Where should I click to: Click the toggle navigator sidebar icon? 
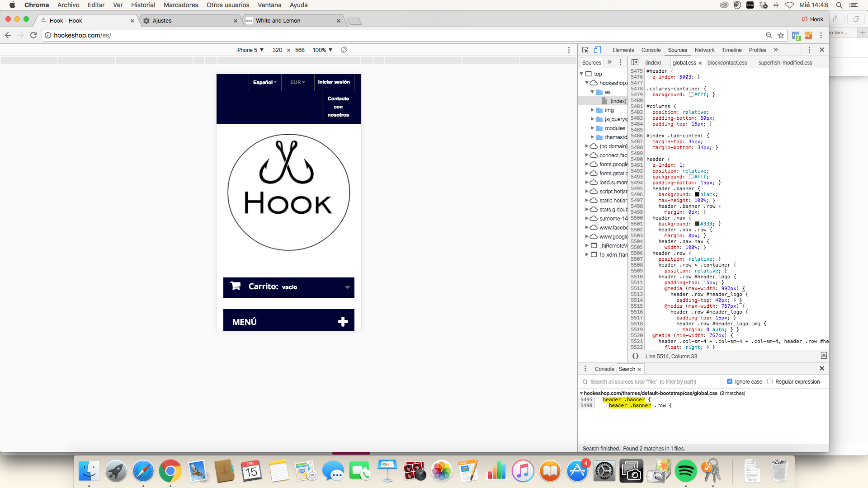click(635, 62)
